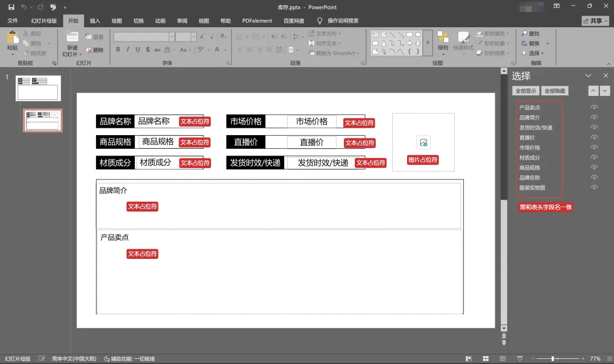Toggle Strikethrough (abc) formatting

(157, 49)
